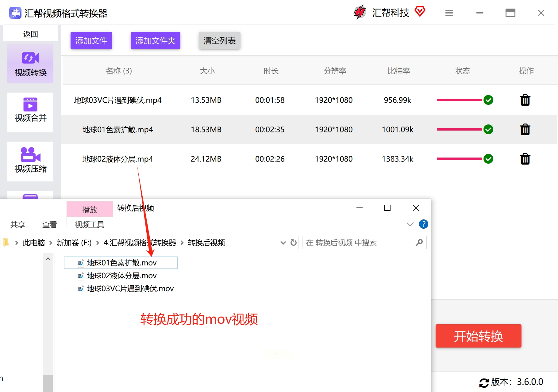
Task: Delete 地球01色素扩散.mp4 with its trash icon
Action: (x=525, y=129)
